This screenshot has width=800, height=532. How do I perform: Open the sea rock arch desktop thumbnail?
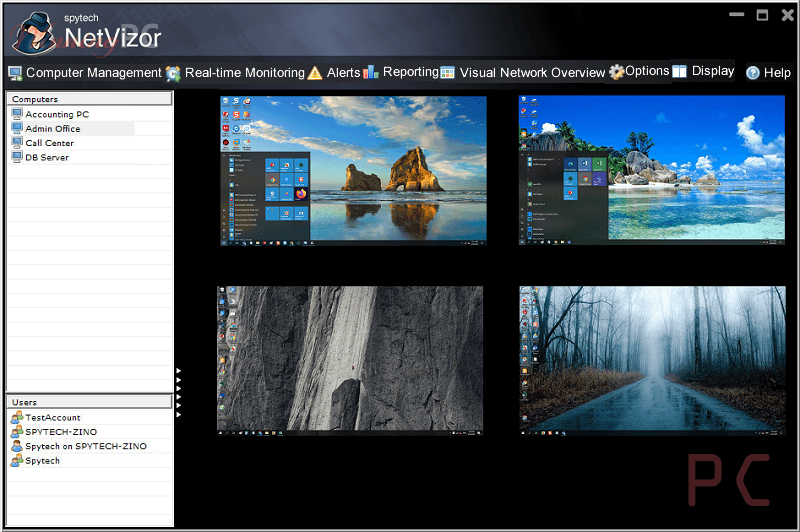pyautogui.click(x=353, y=171)
